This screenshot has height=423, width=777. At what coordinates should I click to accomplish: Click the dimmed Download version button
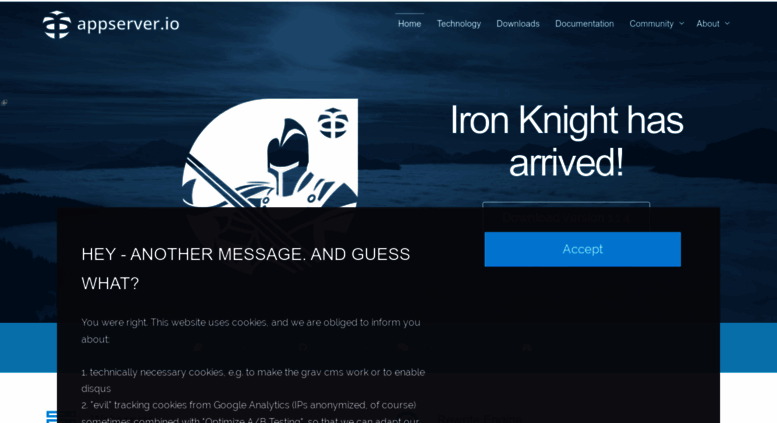[566, 217]
